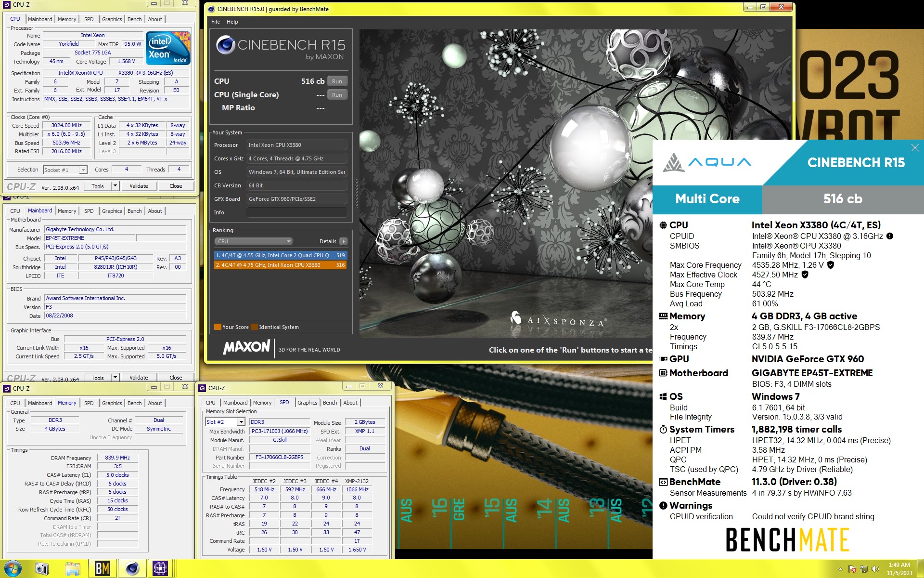The height and width of the screenshot is (578, 924).
Task: Click the MAXON logo in Cinebench footer
Action: [246, 347]
